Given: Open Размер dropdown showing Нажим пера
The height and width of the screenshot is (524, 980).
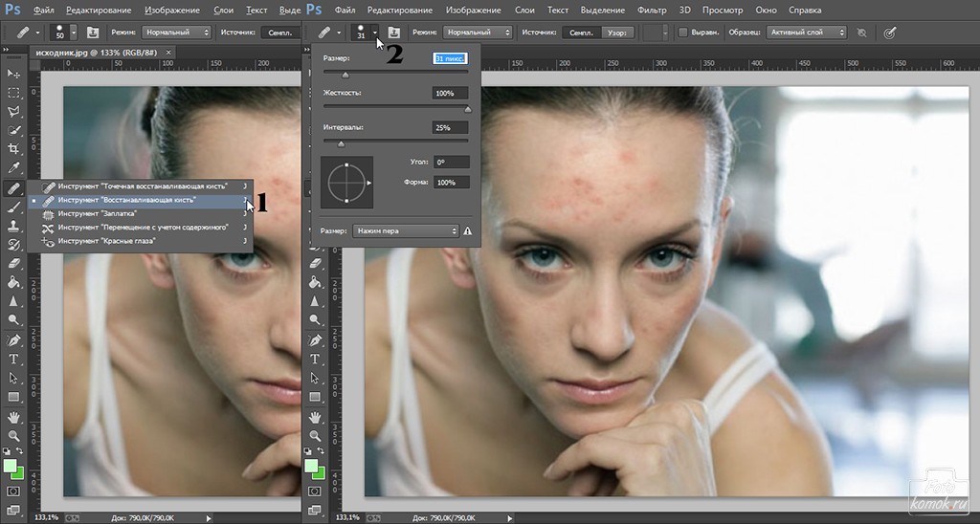Looking at the screenshot, I should [x=406, y=231].
